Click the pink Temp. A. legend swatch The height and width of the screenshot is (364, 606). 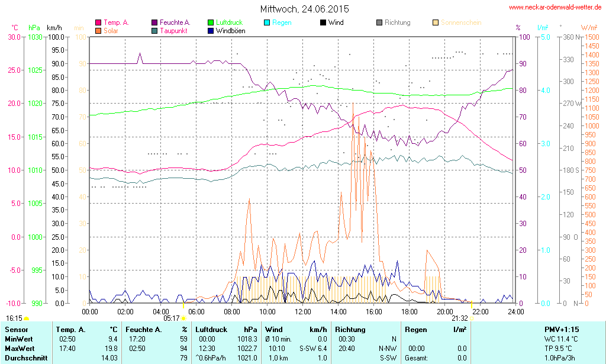98,22
